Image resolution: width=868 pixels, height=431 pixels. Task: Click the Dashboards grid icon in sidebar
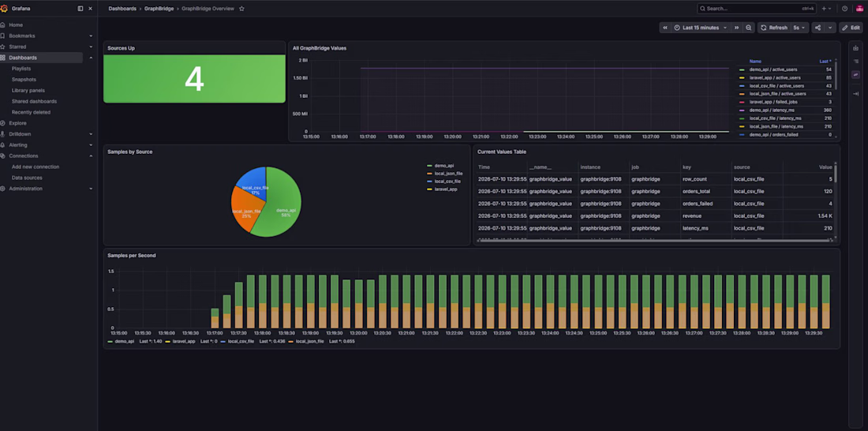point(3,58)
